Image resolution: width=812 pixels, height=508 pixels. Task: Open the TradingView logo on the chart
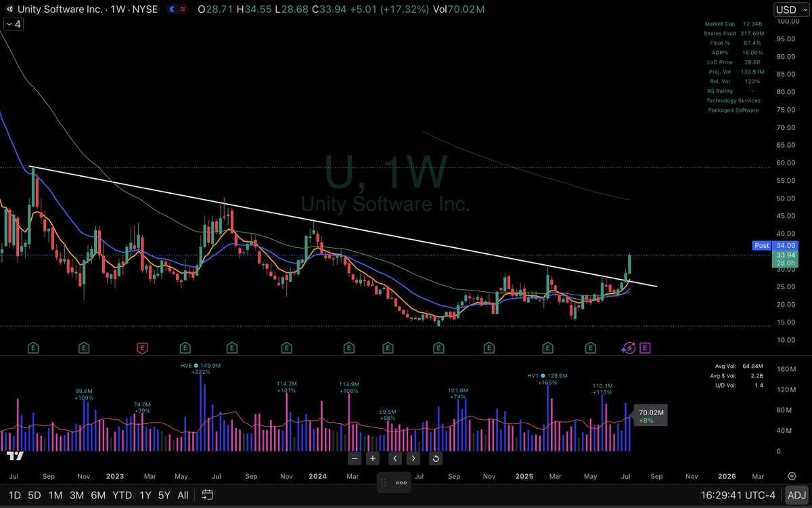tap(14, 456)
